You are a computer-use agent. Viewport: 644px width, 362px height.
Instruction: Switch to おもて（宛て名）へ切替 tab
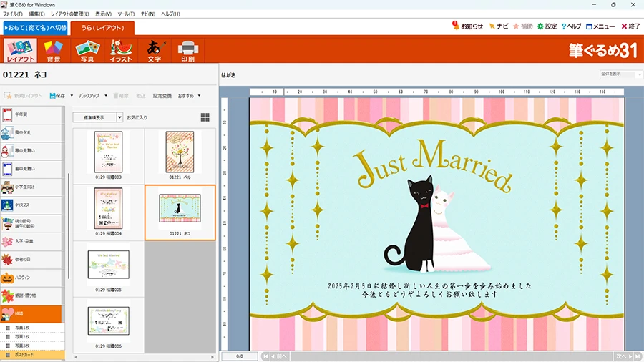(x=35, y=29)
